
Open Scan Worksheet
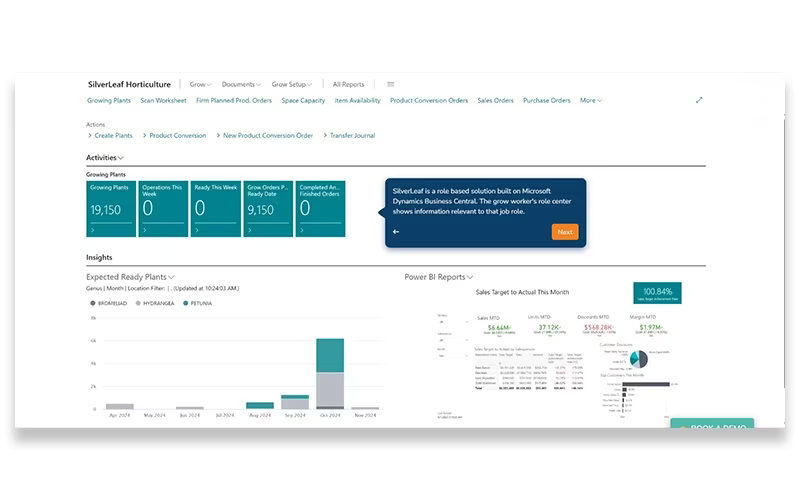point(163,101)
